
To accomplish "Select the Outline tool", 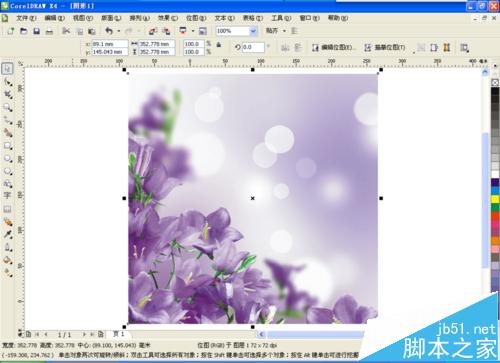I will [x=7, y=248].
